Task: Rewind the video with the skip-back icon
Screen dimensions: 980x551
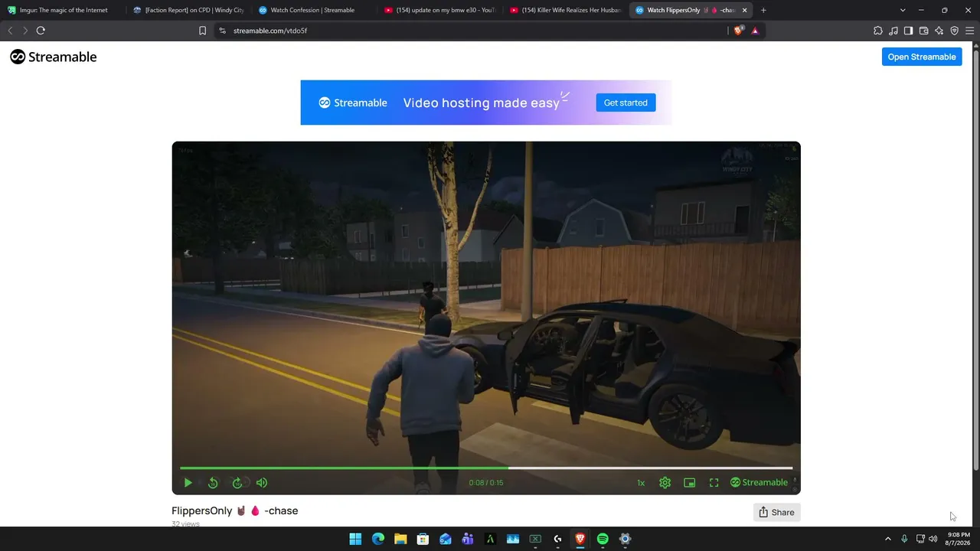Action: (213, 483)
